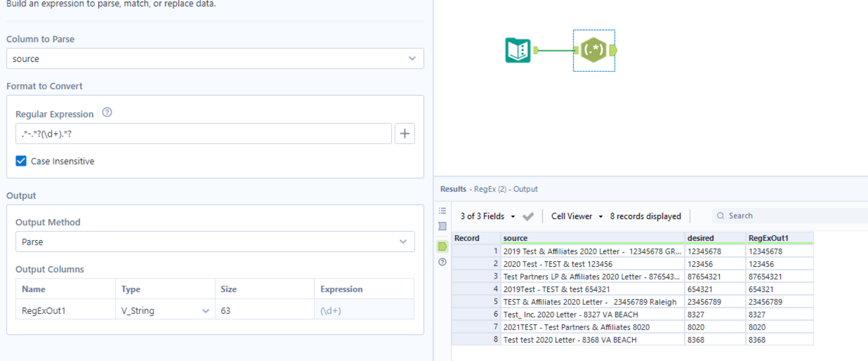This screenshot has height=361, width=868.
Task: Click the source column header
Action: 593,238
